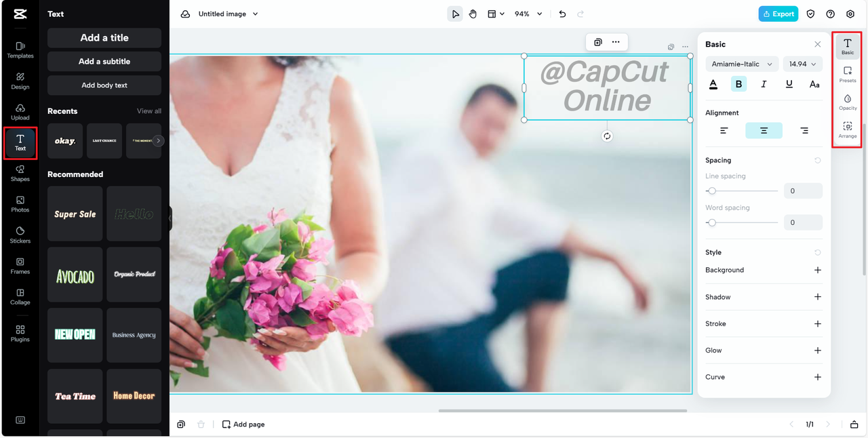Align text to the left
The image size is (868, 438).
click(x=724, y=130)
